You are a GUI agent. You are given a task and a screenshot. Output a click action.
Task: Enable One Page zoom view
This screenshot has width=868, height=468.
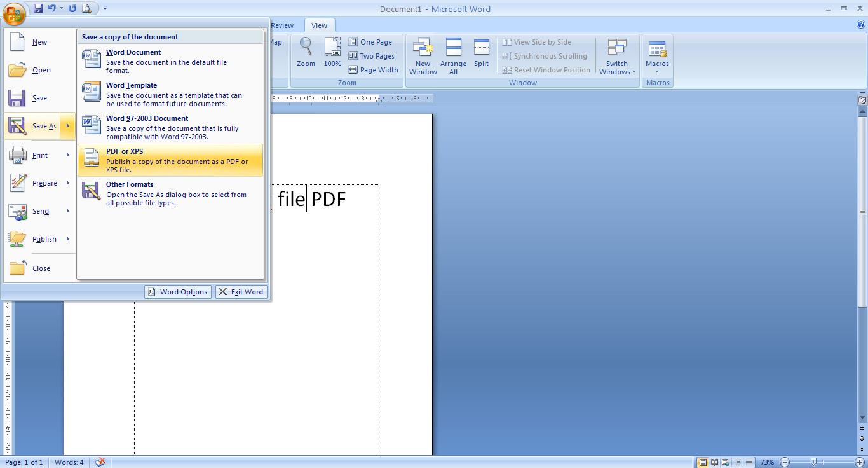pyautogui.click(x=371, y=41)
